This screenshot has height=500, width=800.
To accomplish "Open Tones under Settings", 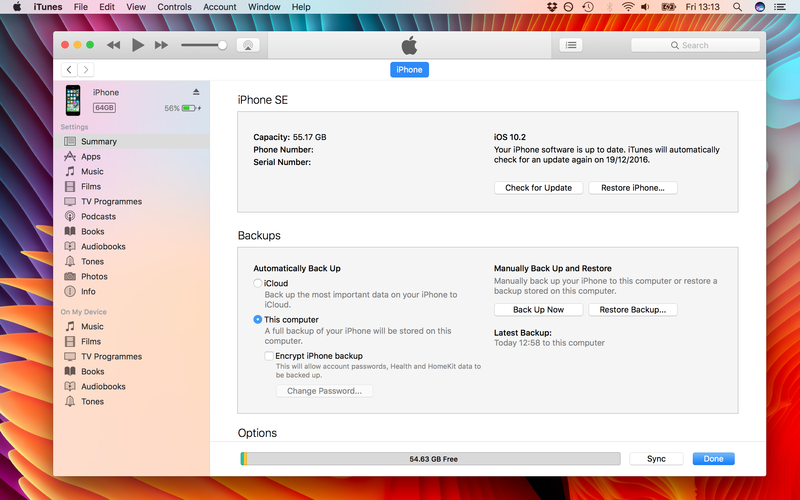I will pos(132,261).
